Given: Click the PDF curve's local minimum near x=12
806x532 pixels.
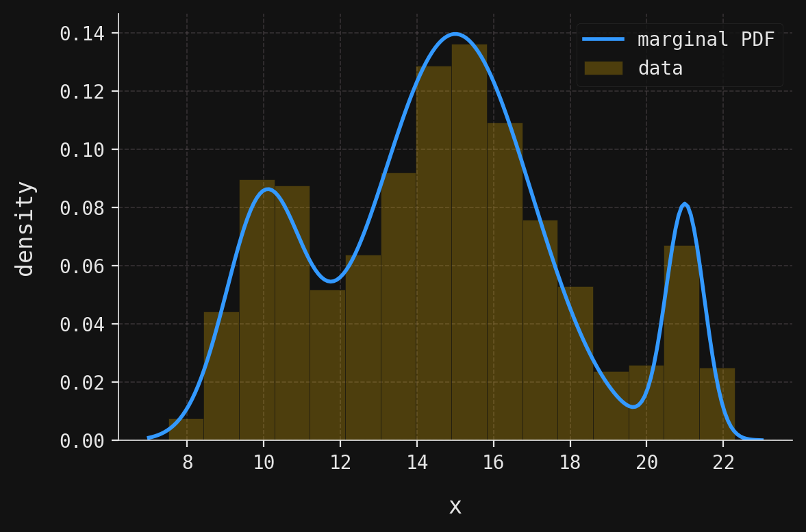Looking at the screenshot, I should pos(331,281).
